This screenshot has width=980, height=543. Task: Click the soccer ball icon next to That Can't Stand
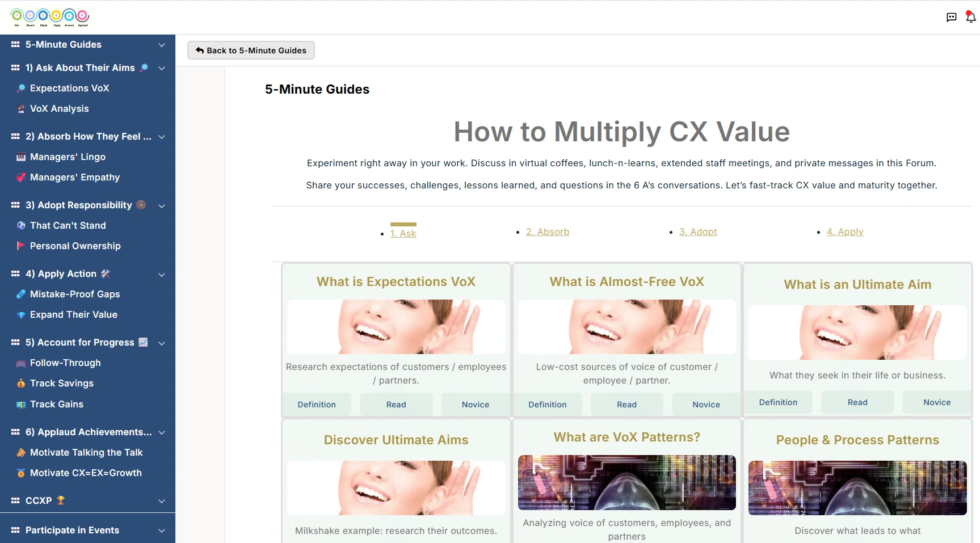[x=21, y=225]
